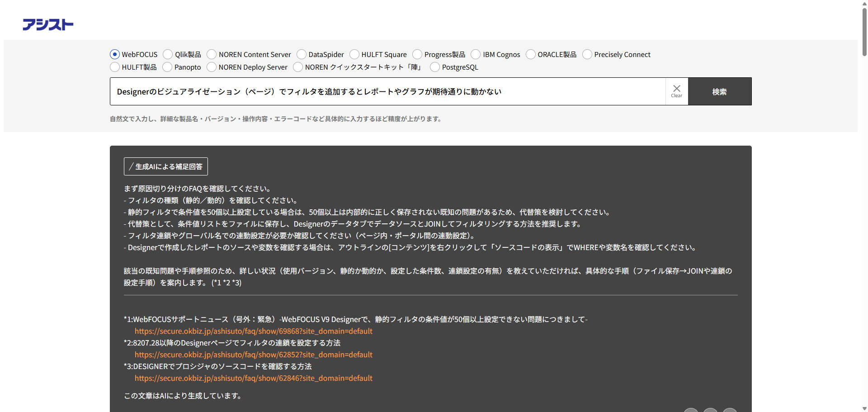Click the scrollbar up arrow
Image resolution: width=868 pixels, height=412 pixels.
(x=864, y=3)
